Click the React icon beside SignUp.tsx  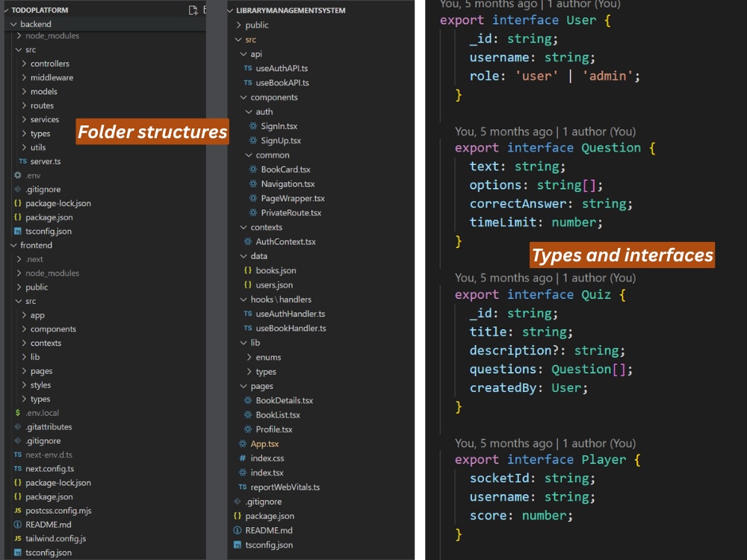click(253, 140)
